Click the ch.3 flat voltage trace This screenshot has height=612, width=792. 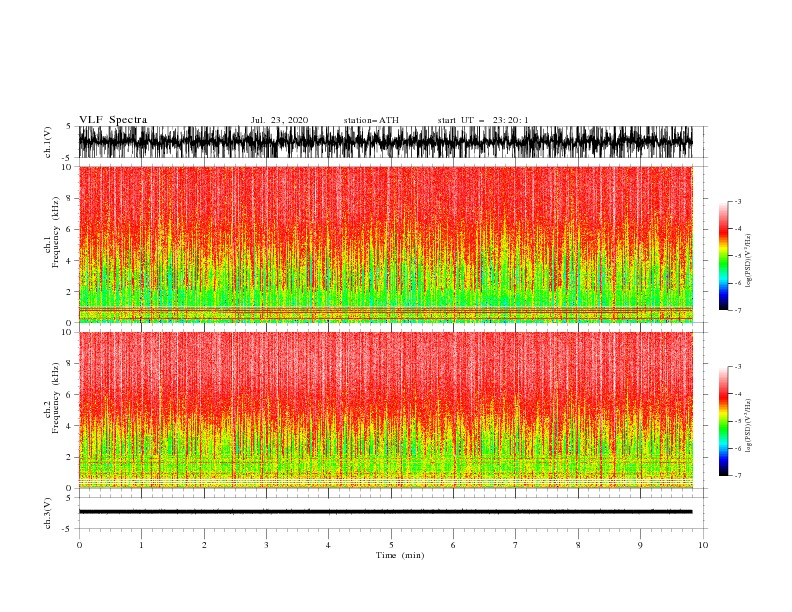click(x=385, y=512)
